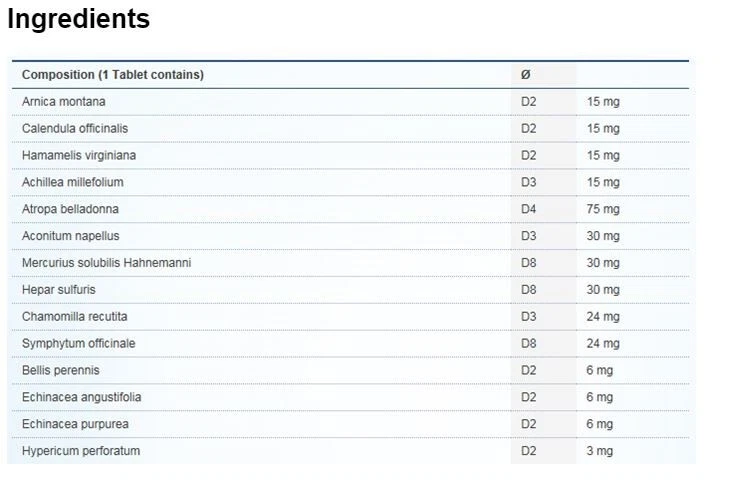
Task: Select Symphytum officinale in the list
Action: (x=78, y=344)
